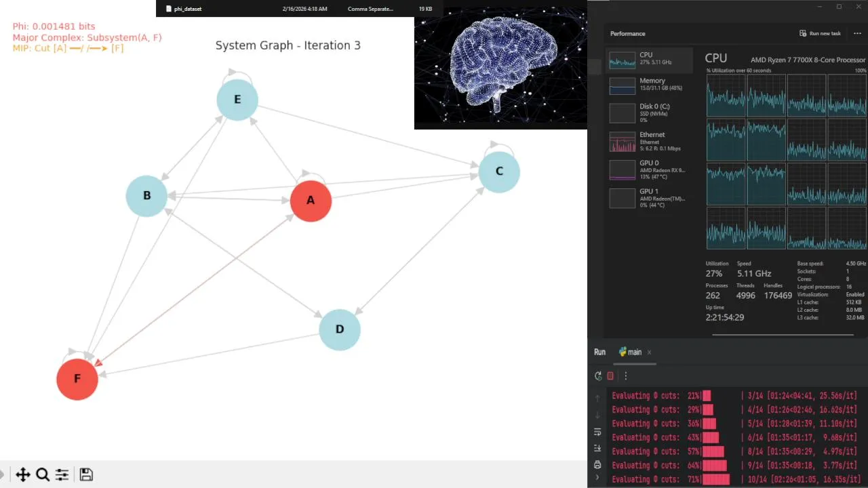Click the brain image thumbnail

(x=500, y=68)
